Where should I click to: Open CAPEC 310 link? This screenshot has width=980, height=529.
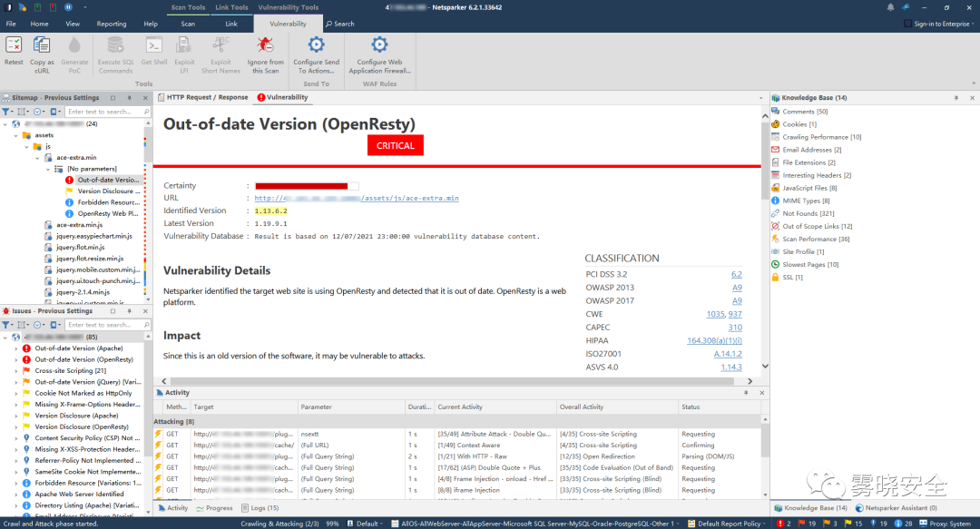735,327
